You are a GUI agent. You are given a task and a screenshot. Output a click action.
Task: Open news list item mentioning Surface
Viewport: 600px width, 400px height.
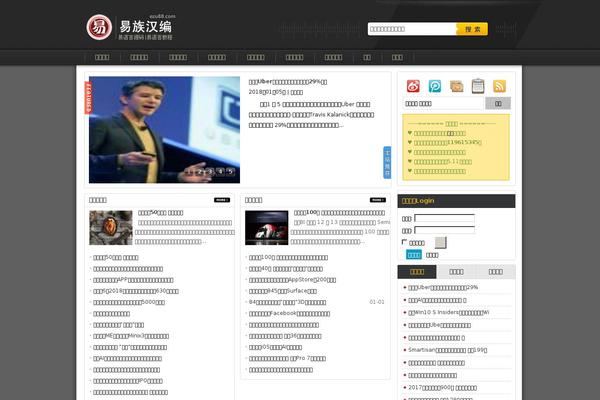tap(283, 291)
